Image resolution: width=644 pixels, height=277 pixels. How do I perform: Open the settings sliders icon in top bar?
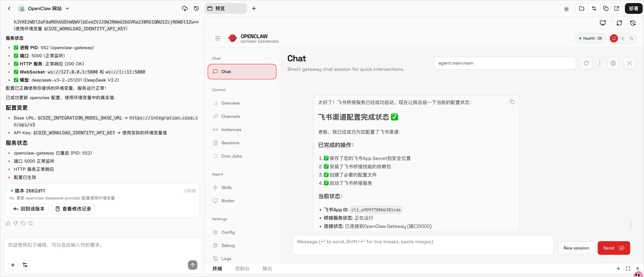594,8
